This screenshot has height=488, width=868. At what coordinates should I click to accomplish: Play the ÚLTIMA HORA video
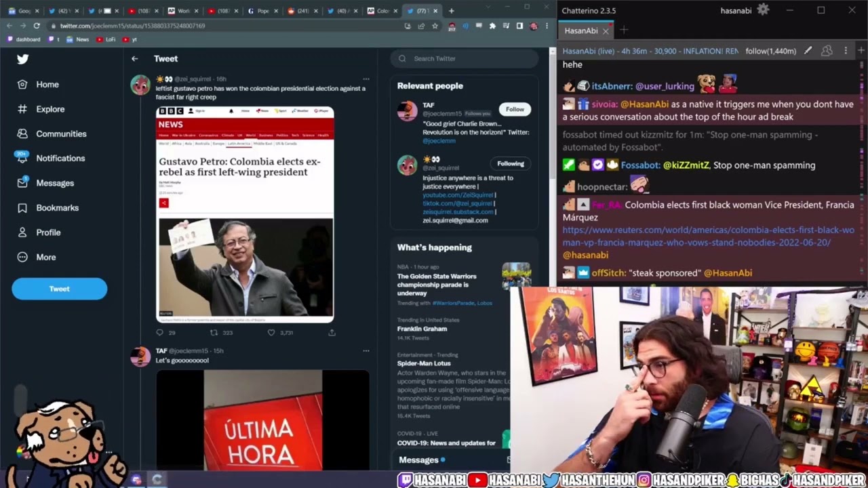263,420
